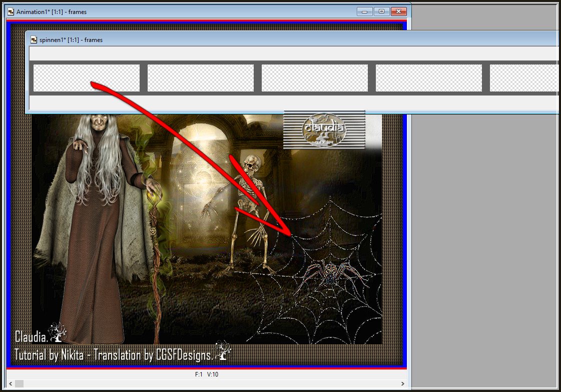This screenshot has width=561, height=392.
Task: Click the Animation1 window title icon
Action: [x=11, y=12]
